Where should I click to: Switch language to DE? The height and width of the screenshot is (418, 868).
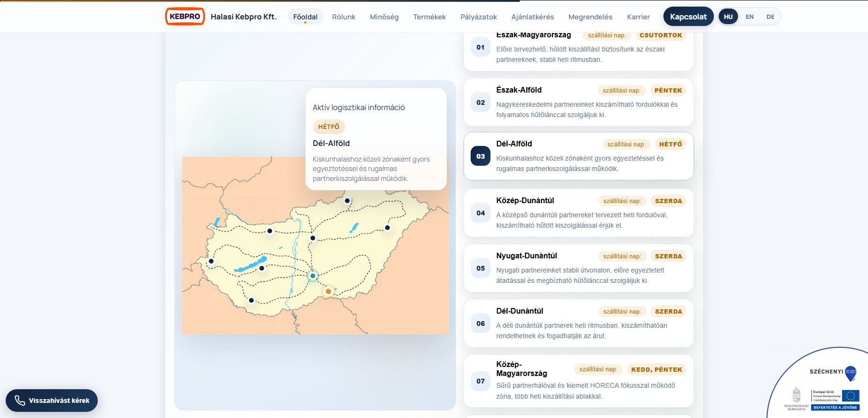point(770,17)
